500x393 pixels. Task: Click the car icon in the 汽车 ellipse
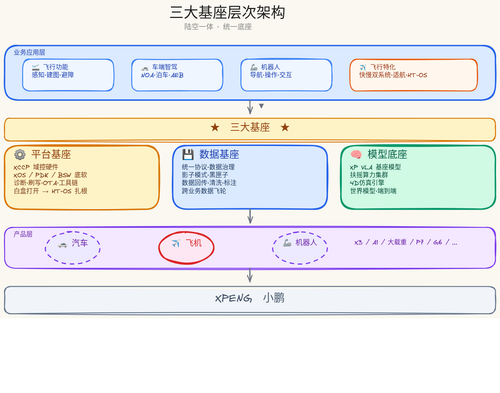(62, 245)
